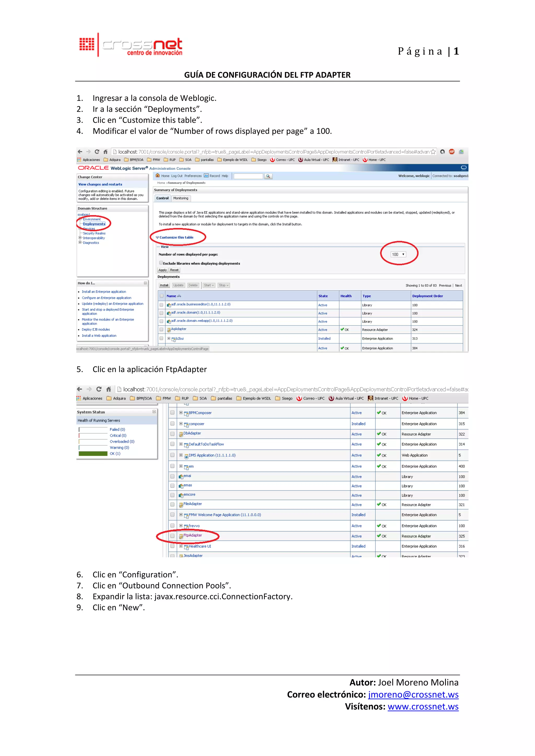Click the browser reload icon in first screenshot

(x=97, y=152)
